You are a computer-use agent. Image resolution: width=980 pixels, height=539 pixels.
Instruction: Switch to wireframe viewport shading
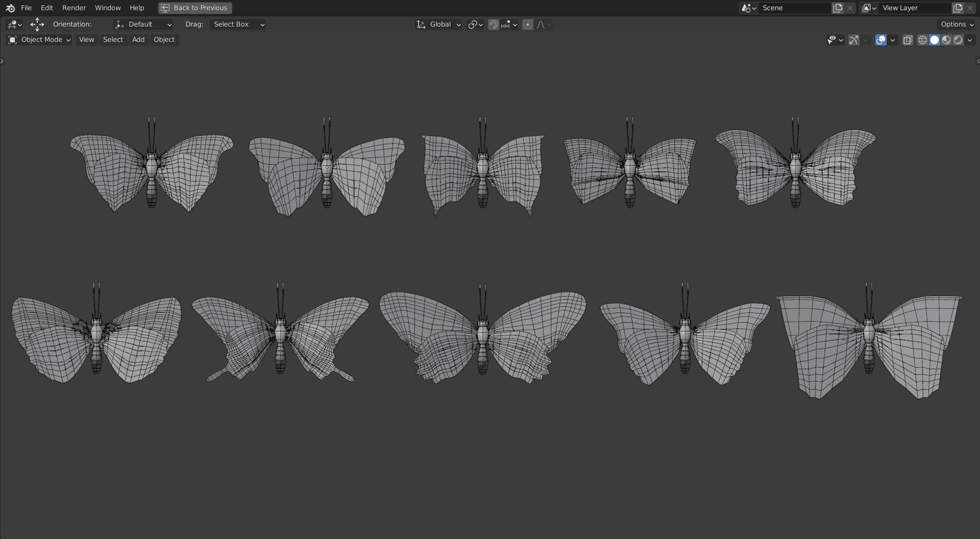(922, 40)
